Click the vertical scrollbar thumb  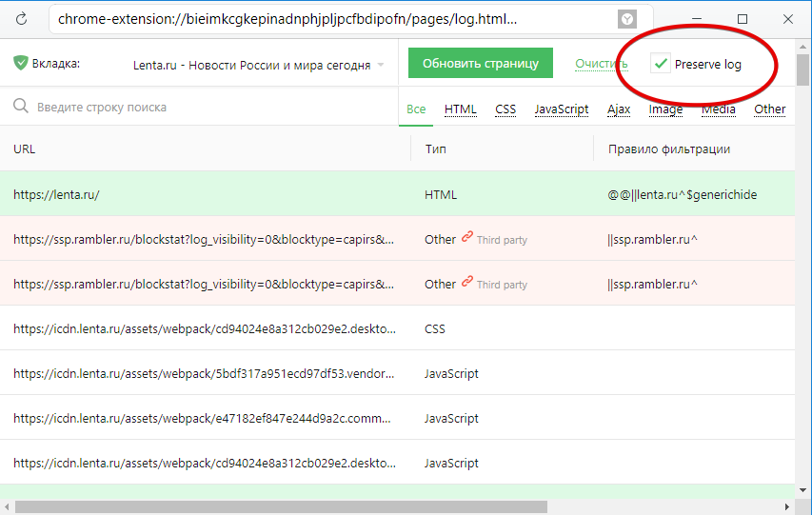click(802, 69)
